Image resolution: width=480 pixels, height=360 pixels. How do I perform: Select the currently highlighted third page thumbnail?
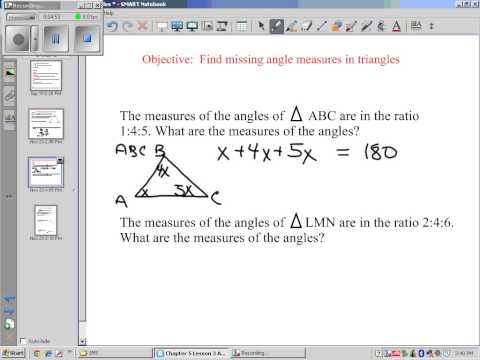pos(46,172)
